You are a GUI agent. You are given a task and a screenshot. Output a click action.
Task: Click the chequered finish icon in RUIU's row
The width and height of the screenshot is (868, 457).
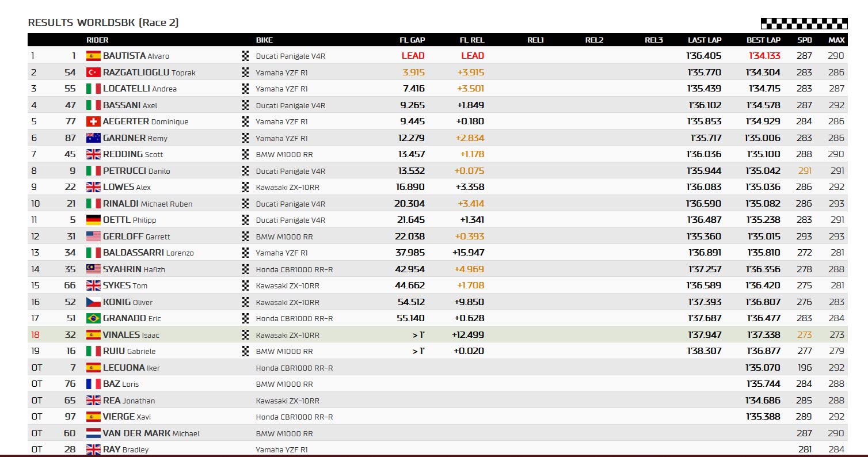(246, 351)
